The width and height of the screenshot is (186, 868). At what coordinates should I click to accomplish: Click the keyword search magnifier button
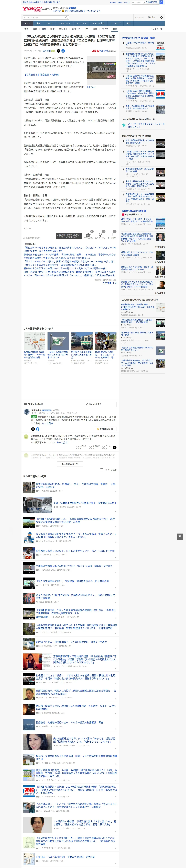[x=66, y=17]
